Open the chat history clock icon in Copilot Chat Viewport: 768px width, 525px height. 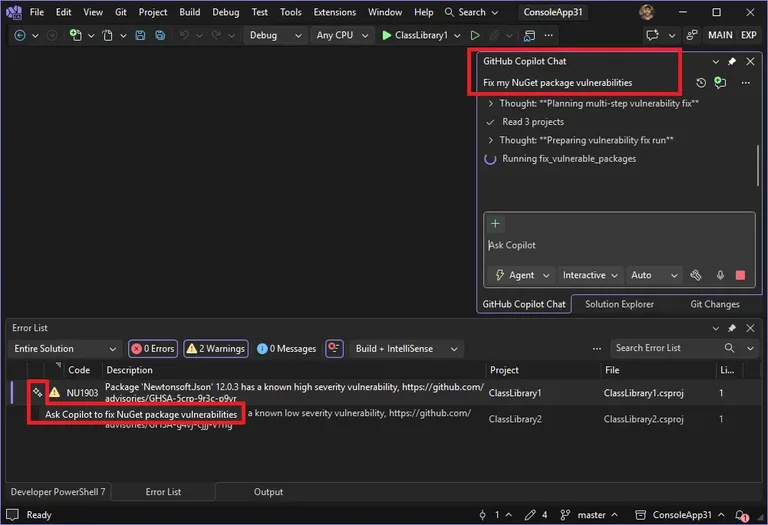click(701, 83)
